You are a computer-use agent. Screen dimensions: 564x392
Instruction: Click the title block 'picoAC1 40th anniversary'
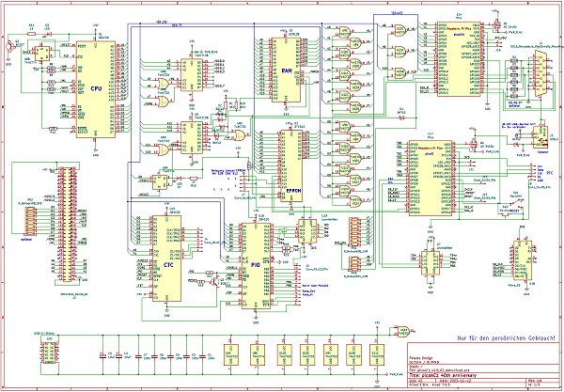click(443, 375)
